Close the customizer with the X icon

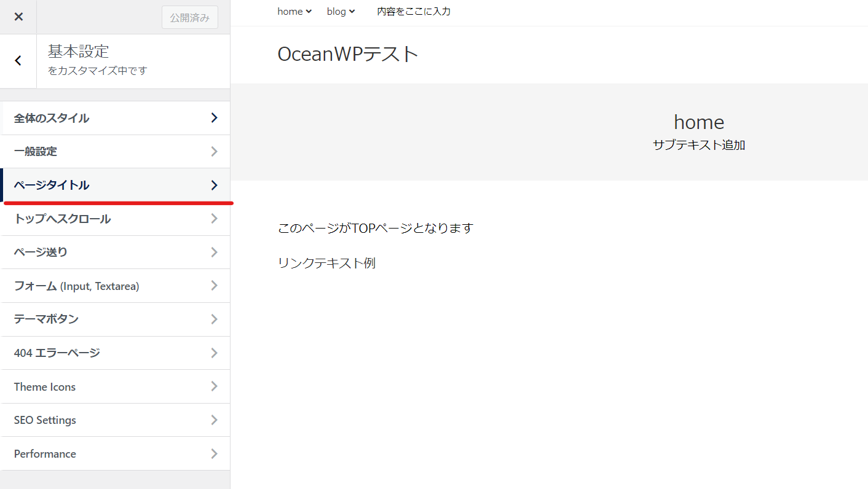[18, 17]
